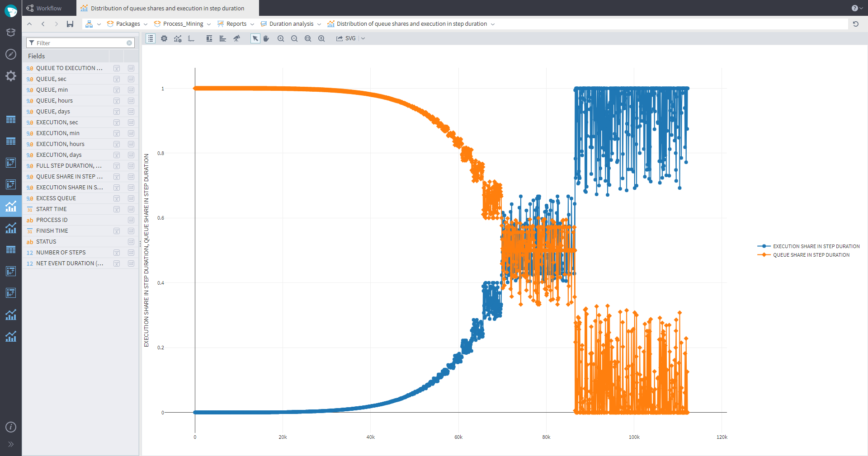Select the pan hand tool
This screenshot has height=456, width=868.
pyautogui.click(x=266, y=39)
